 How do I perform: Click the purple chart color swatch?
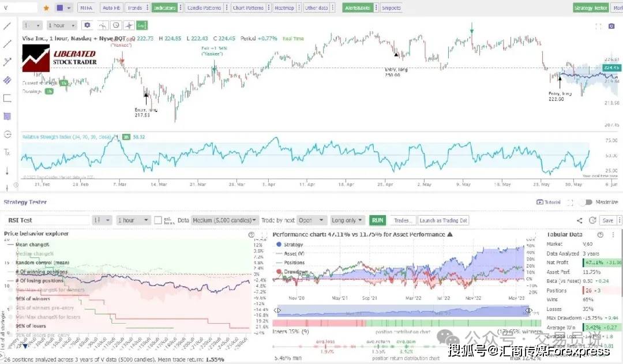(x=59, y=8)
